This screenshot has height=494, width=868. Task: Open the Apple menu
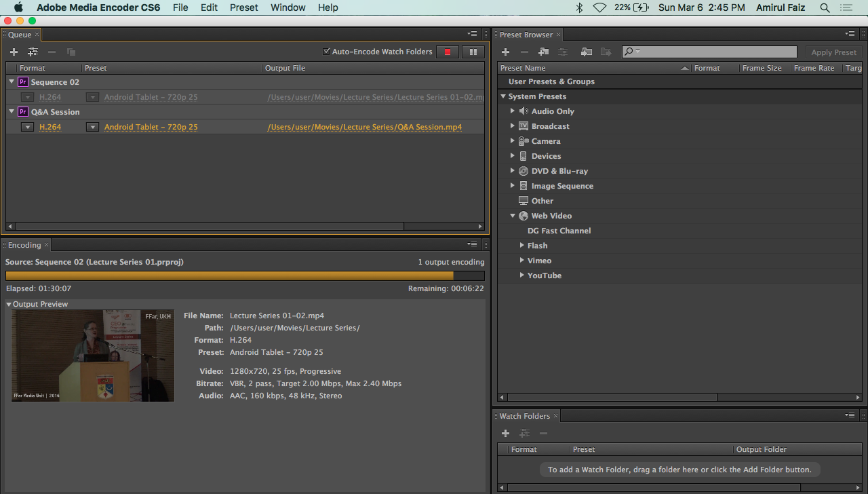[18, 7]
